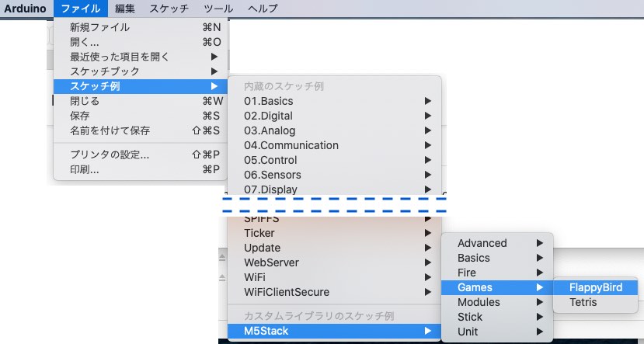Open the WiFi examples submenu
The height and width of the screenshot is (344, 644).
(335, 277)
